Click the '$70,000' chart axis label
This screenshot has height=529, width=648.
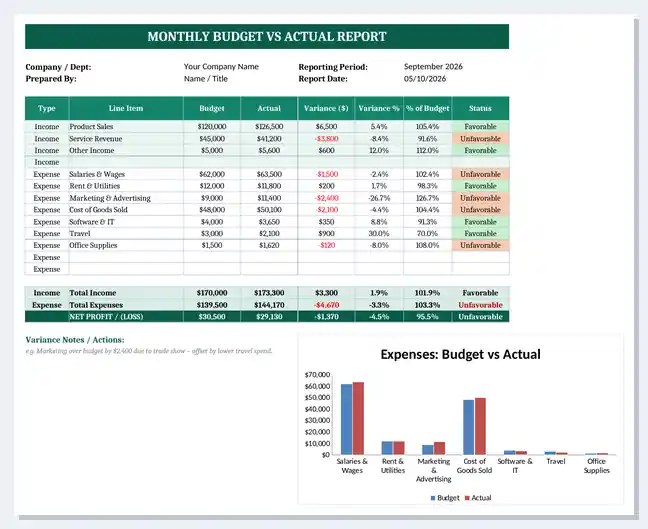coord(317,374)
